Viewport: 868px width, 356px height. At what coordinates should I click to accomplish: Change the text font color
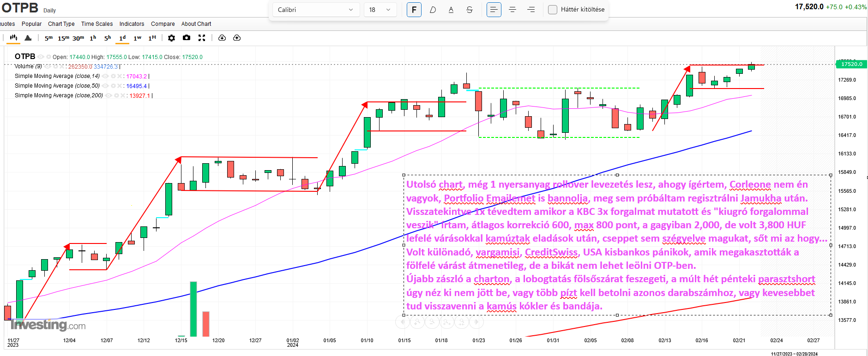[x=451, y=10]
